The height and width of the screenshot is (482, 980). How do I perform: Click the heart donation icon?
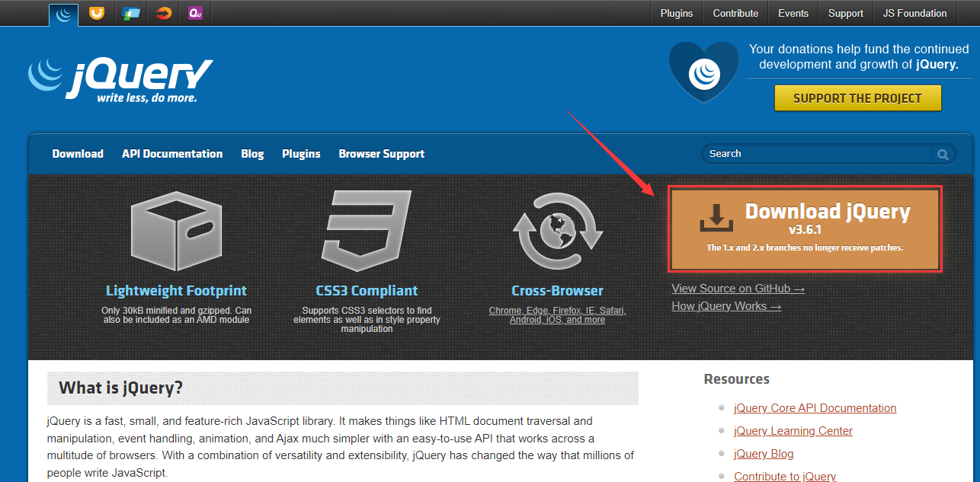click(703, 72)
